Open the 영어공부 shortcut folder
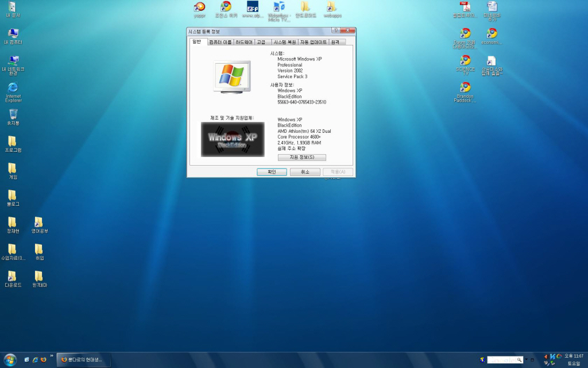The image size is (588, 368). 40,225
